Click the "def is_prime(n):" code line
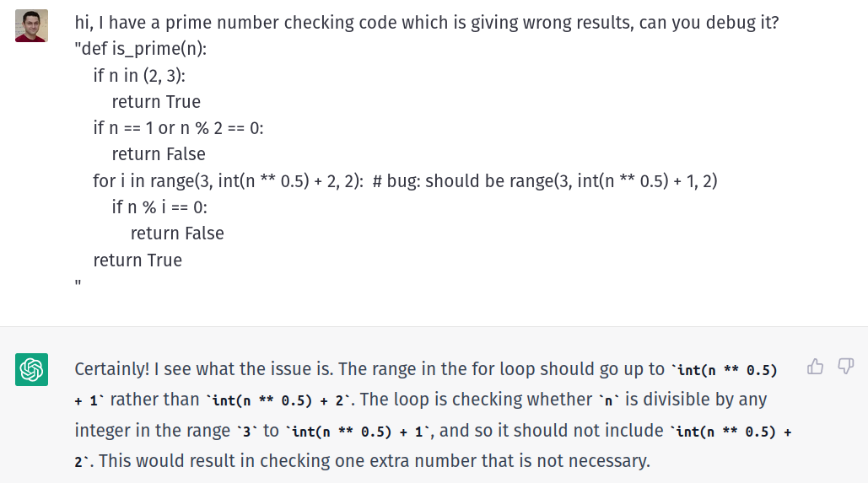This screenshot has height=483, width=868. [141, 49]
